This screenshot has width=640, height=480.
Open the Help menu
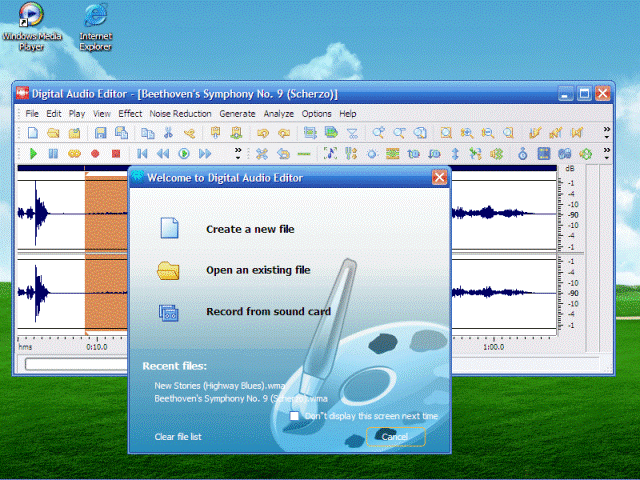[x=348, y=113]
